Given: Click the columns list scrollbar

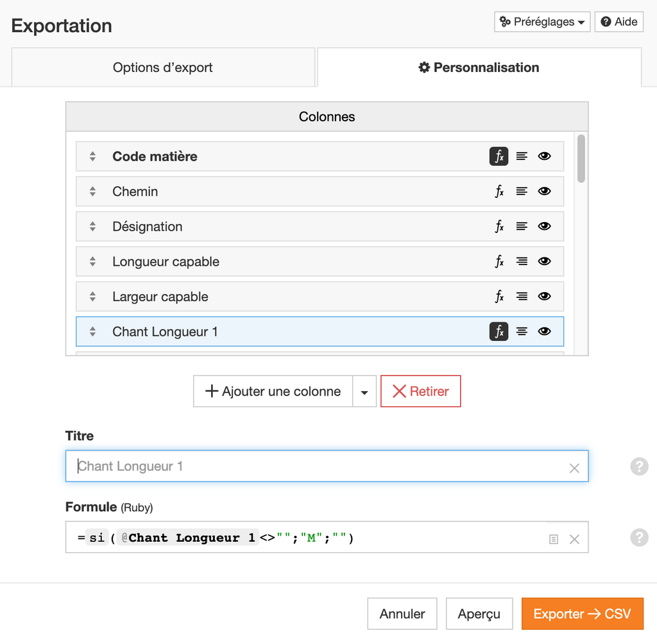Looking at the screenshot, I should point(581,159).
